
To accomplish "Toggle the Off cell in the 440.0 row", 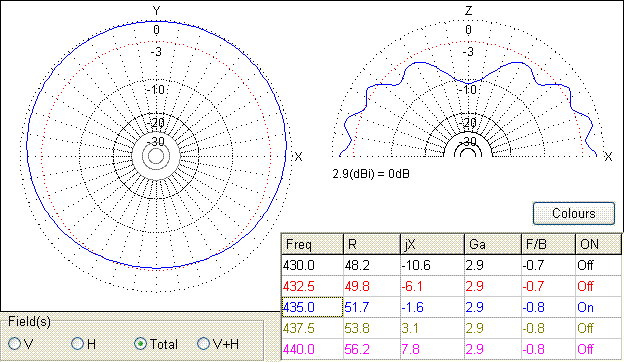I will 599,349.
